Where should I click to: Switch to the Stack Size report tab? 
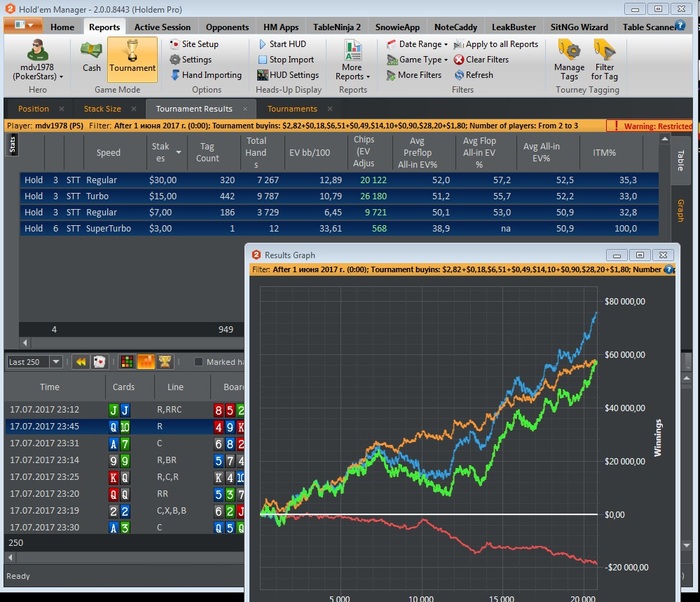tap(102, 109)
